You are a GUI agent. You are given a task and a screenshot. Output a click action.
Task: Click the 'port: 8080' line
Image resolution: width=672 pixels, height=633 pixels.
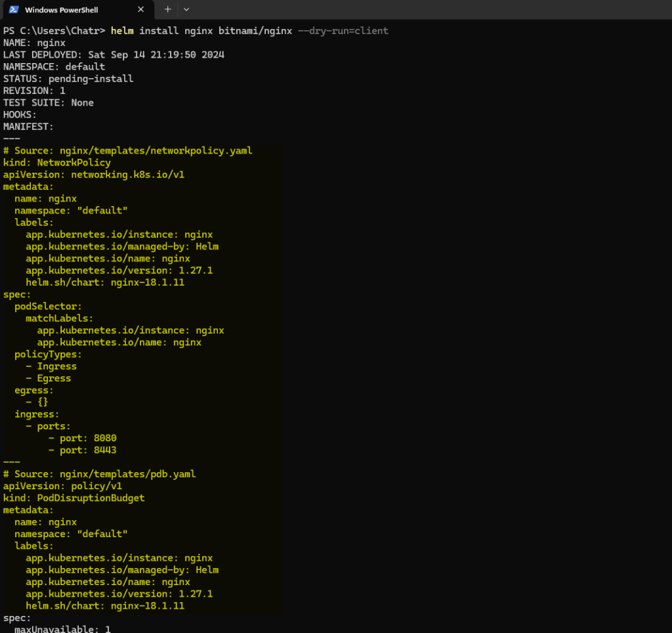82,438
